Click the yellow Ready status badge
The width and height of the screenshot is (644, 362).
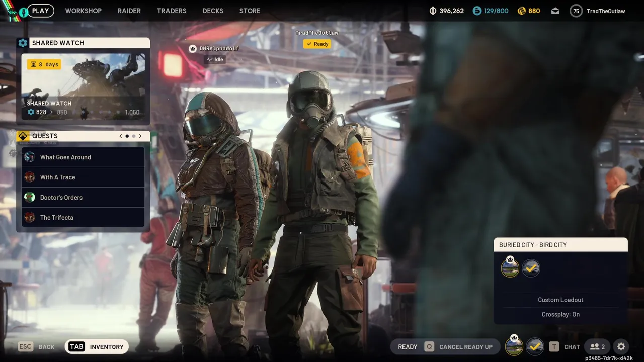click(x=317, y=44)
